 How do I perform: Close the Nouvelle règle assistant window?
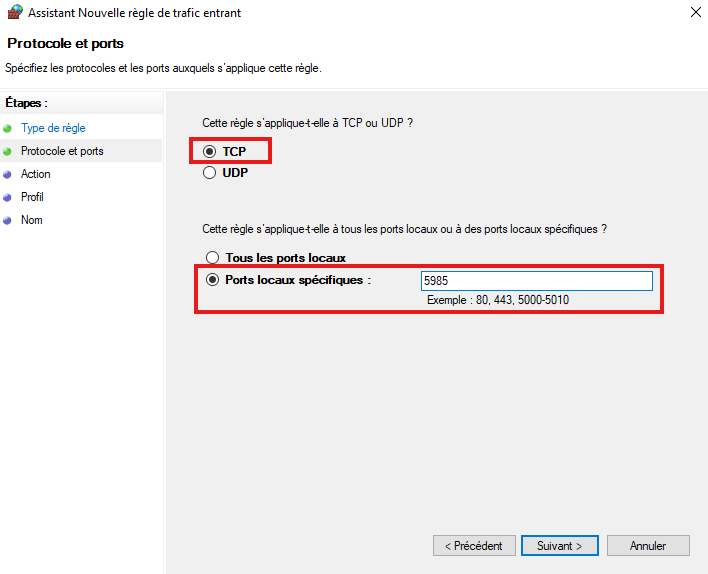[x=694, y=13]
